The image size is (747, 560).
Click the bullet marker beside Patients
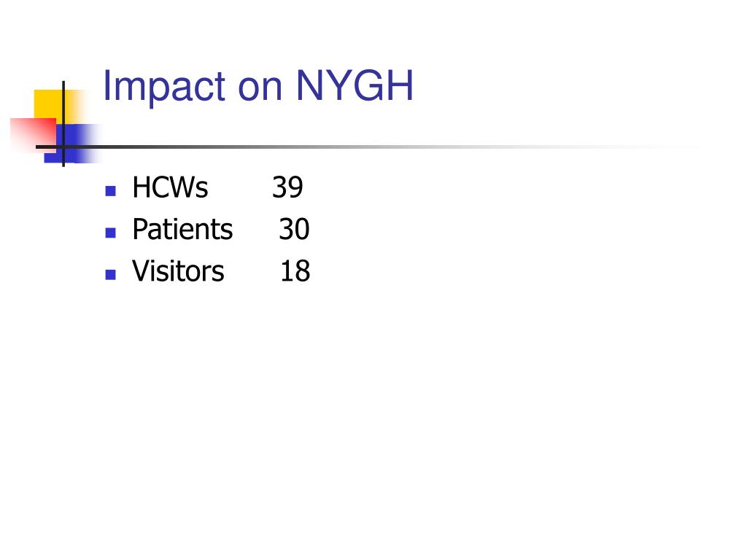111,233
